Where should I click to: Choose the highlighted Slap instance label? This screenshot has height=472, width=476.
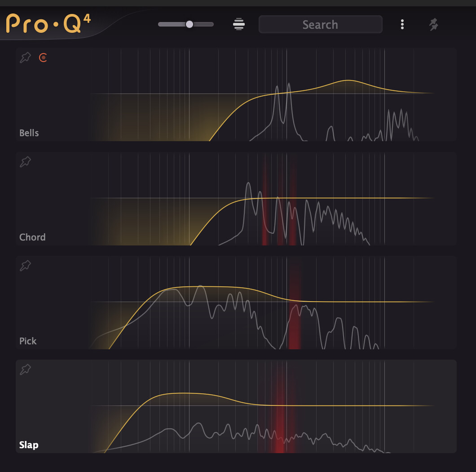pyautogui.click(x=29, y=445)
